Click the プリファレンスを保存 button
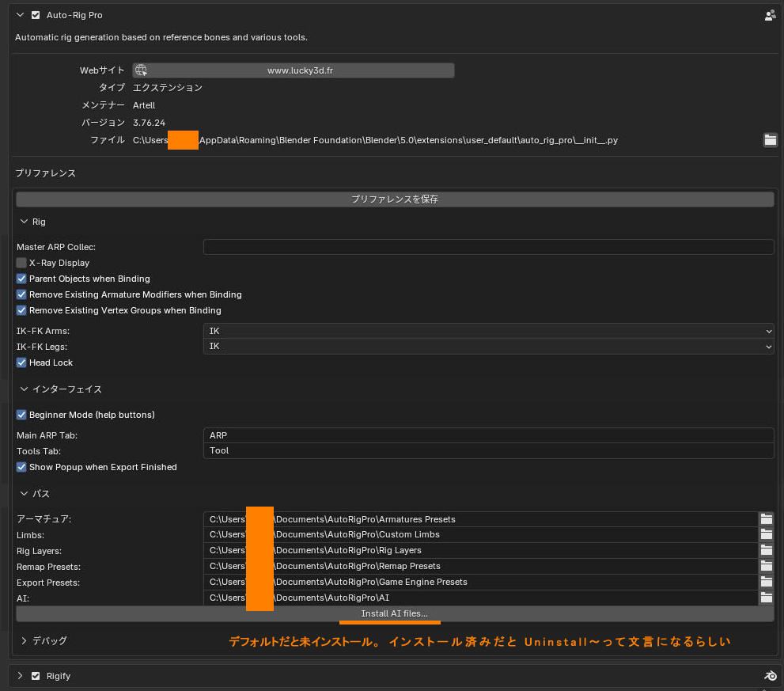 394,199
